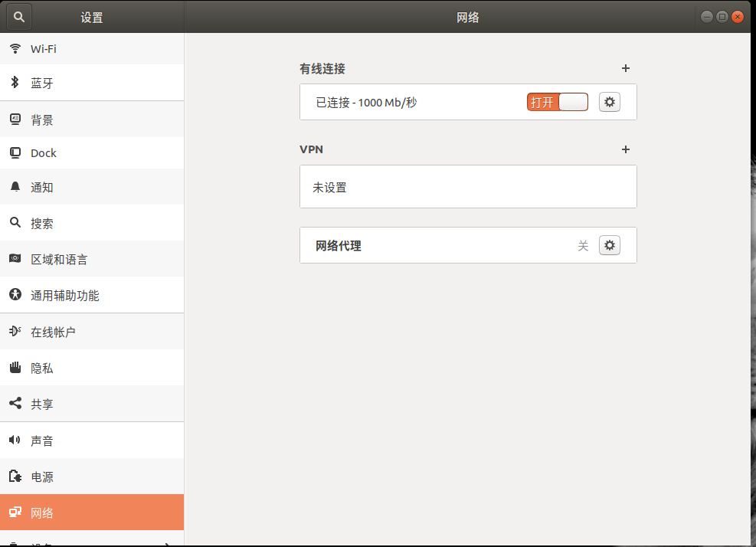The height and width of the screenshot is (547, 756).
Task: Go to the Dock settings
Action: 92,153
